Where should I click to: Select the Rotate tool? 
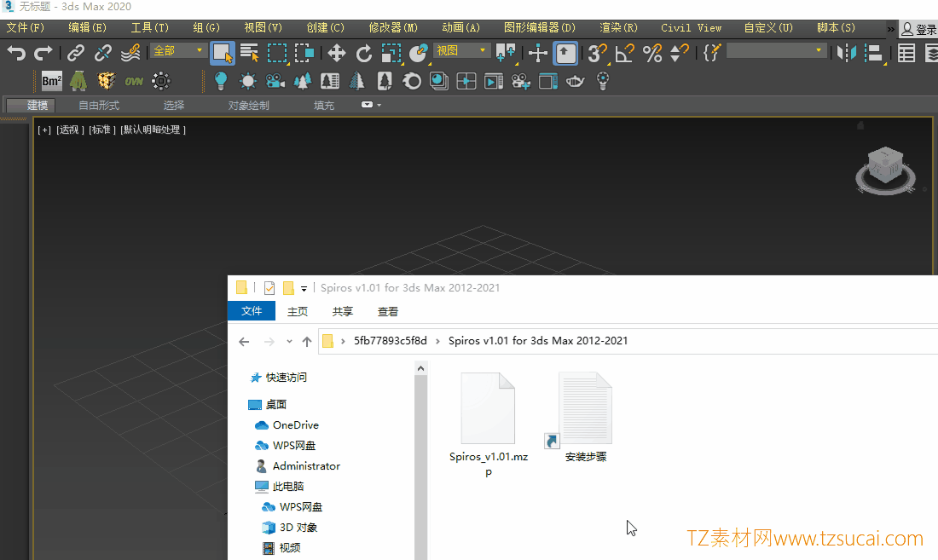point(364,53)
